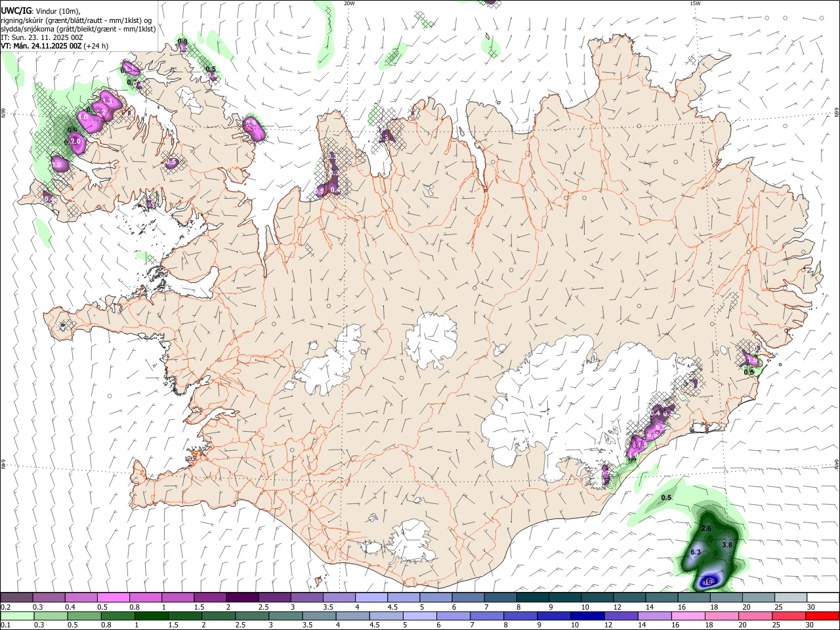Pick upper scale dark teal swatch 8–9

(533, 597)
